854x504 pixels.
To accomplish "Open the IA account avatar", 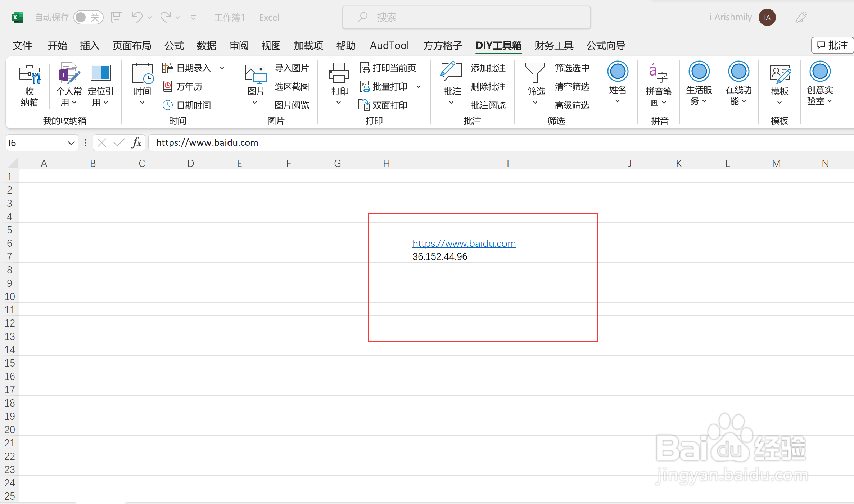I will [x=767, y=17].
